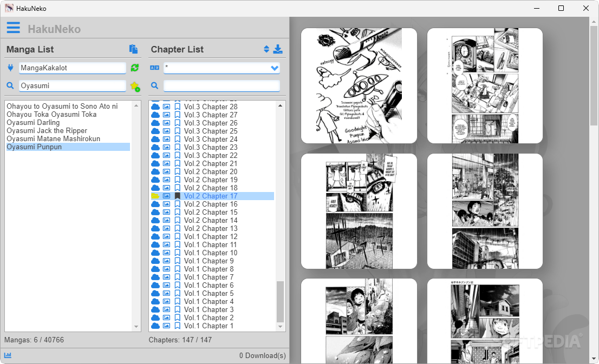This screenshot has width=599, height=364.
Task: Click the preview image icon for Vol.2 Chapter 17
Action: 167,196
